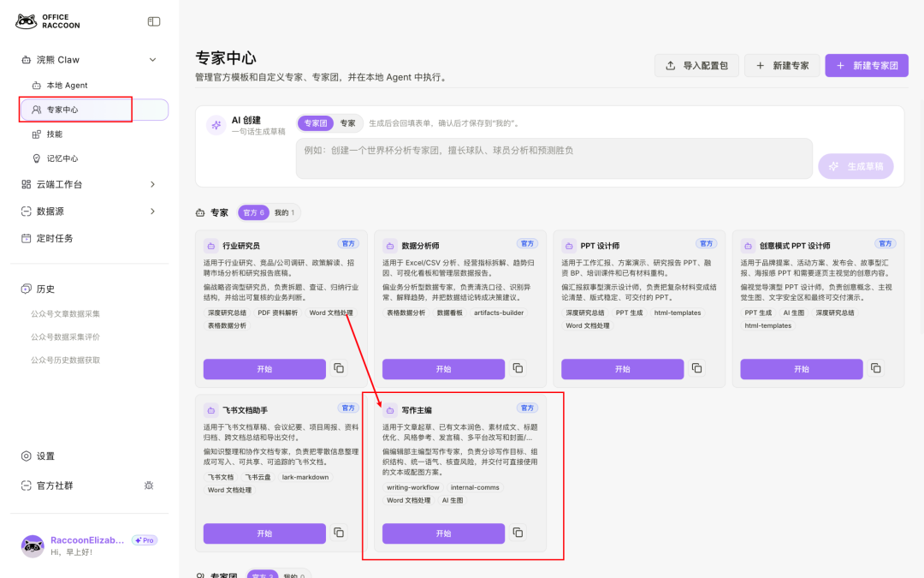Image resolution: width=924 pixels, height=578 pixels.
Task: Click lark-markdown tag on 飞书文档助手
Action: (305, 477)
